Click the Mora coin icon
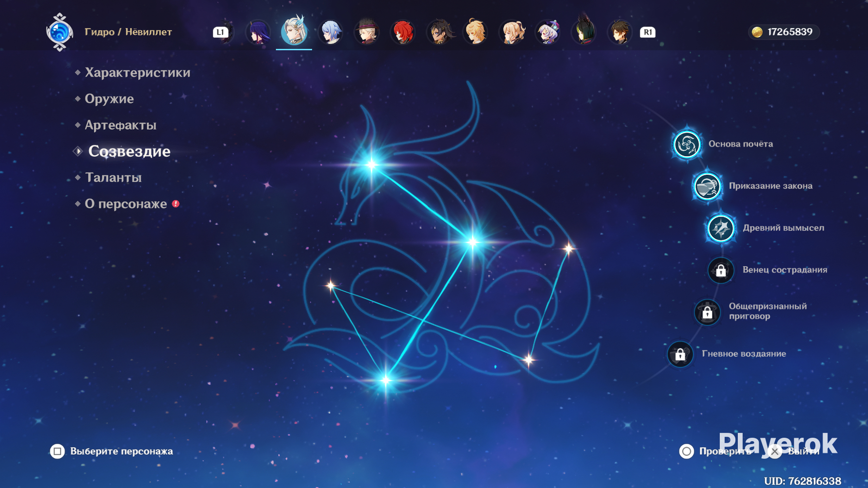The height and width of the screenshot is (488, 868). point(757,32)
